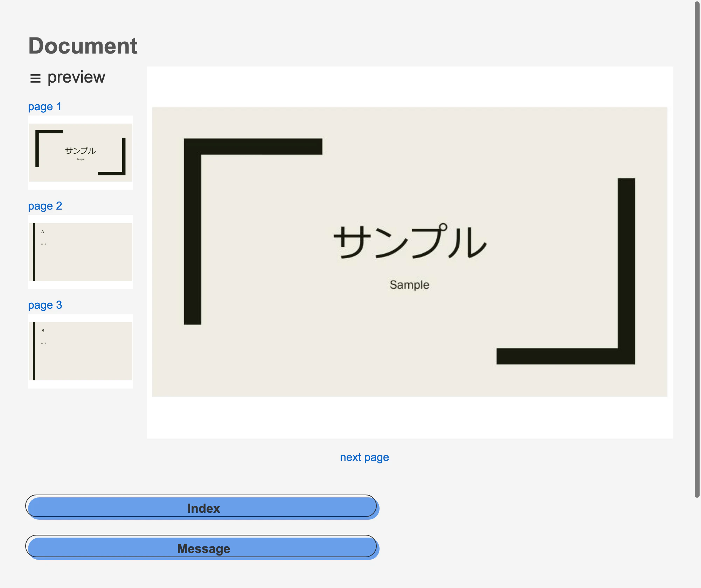Select the page 1 thumbnail with サンプル title
The image size is (701, 588).
[x=81, y=153]
